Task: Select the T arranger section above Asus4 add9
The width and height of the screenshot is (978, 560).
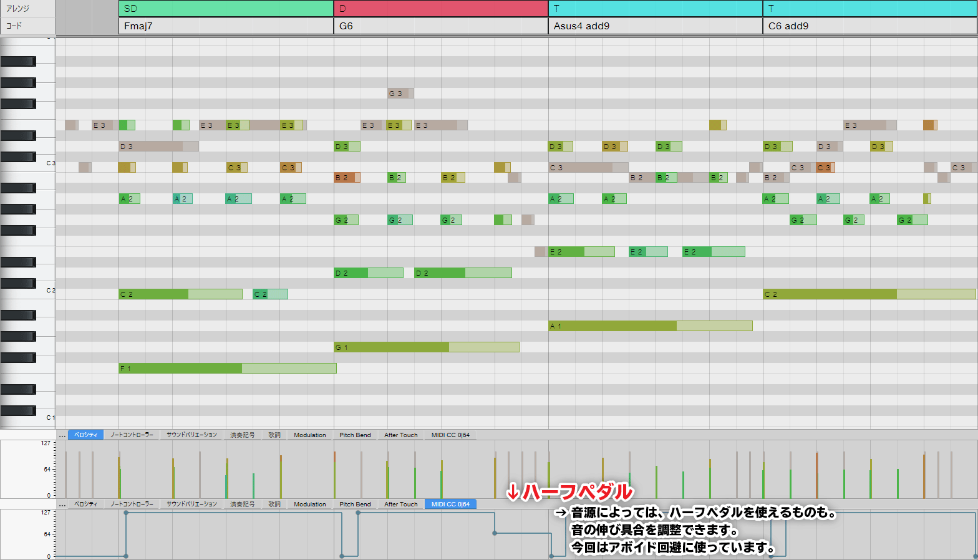Action: point(656,9)
